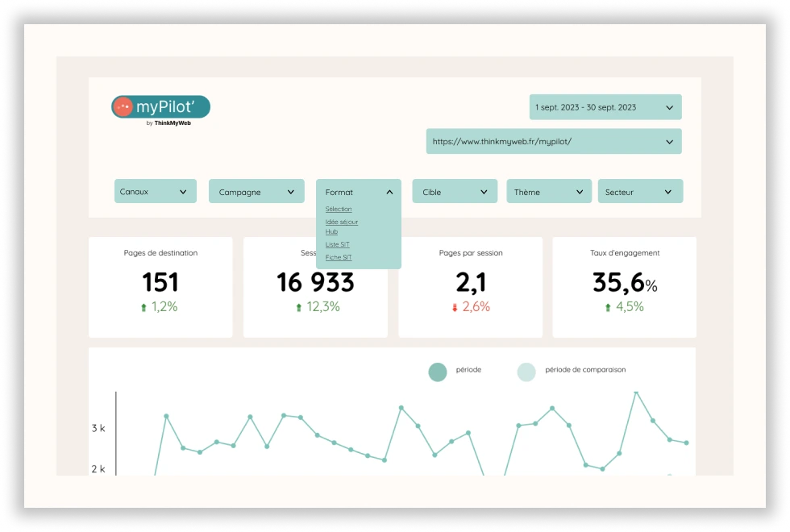Click the green arrow beside 12,3%

point(299,307)
